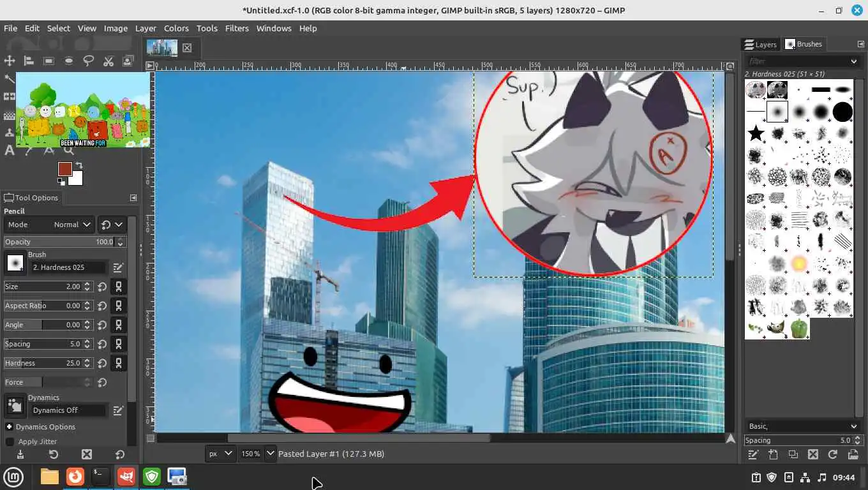
Task: Reset colors to default black and white
Action: click(61, 181)
